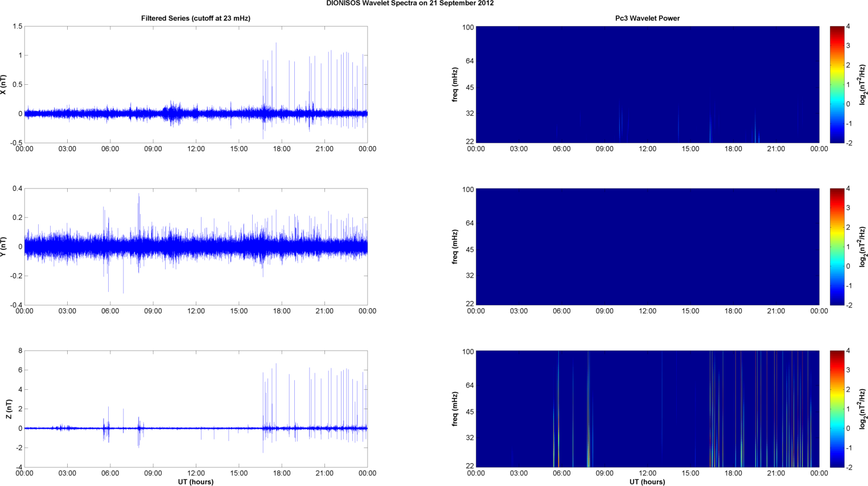Viewport: 868px width, 486px height.
Task: Click 'UT (hours)' label under the Z series plot
Action: point(196,481)
